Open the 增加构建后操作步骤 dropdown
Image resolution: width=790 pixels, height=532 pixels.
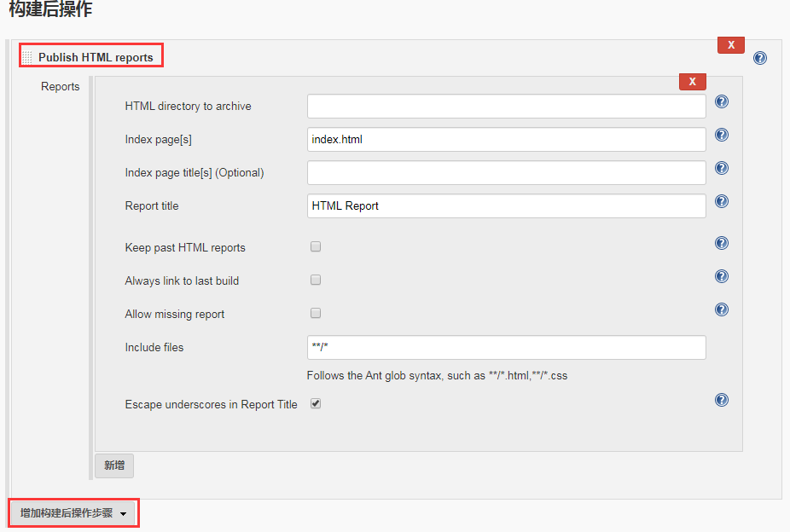coord(73,512)
